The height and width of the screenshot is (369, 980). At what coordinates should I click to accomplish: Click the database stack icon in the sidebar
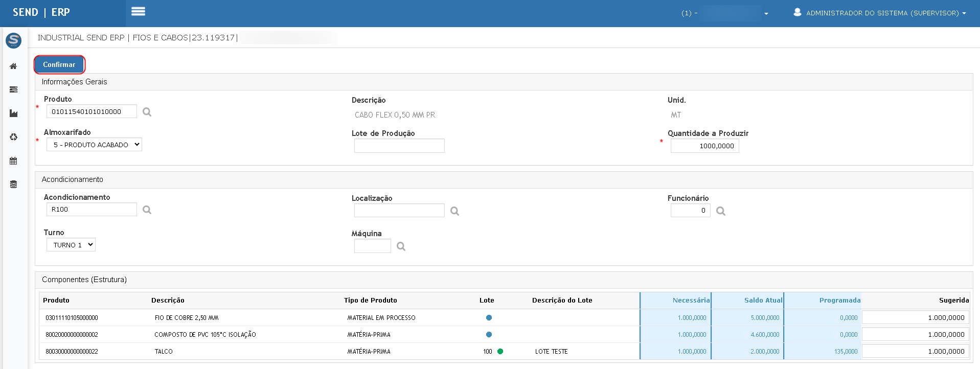click(13, 184)
